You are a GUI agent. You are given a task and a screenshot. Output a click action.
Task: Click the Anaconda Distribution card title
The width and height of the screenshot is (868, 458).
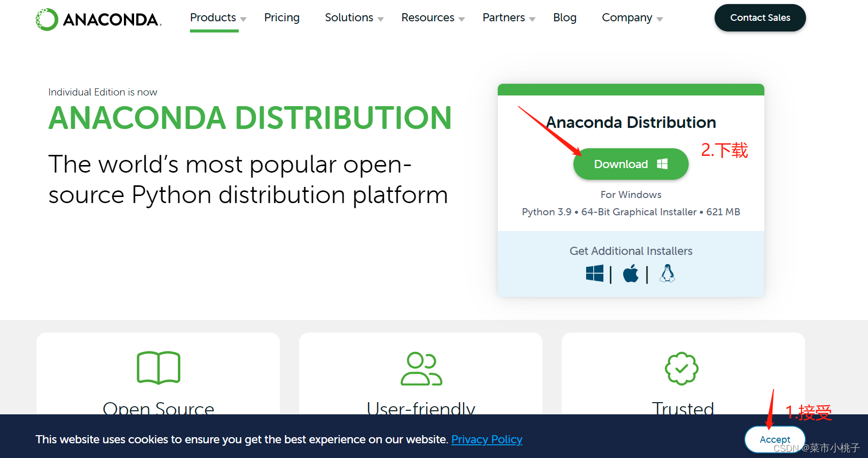pyautogui.click(x=631, y=122)
